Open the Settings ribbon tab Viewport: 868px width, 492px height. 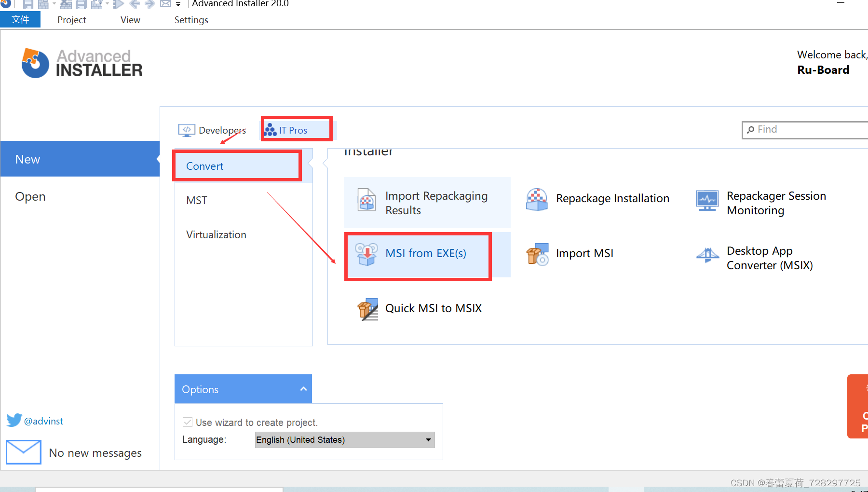(191, 20)
